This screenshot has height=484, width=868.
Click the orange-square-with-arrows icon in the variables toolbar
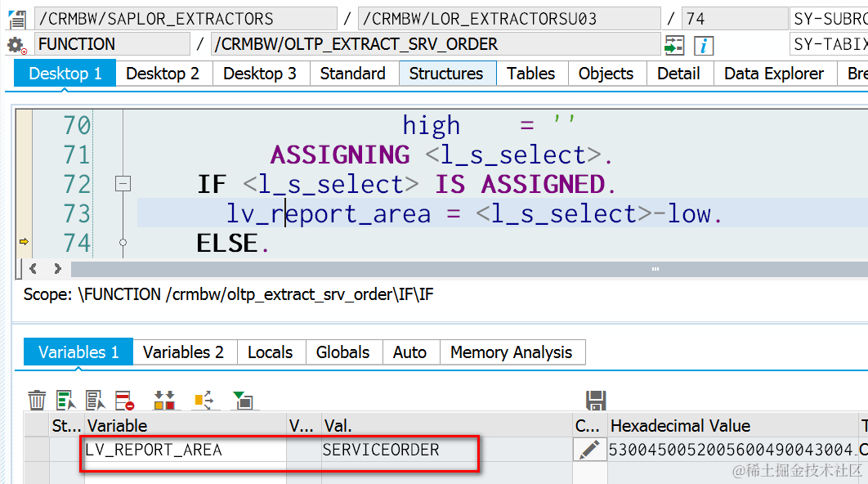[x=204, y=400]
